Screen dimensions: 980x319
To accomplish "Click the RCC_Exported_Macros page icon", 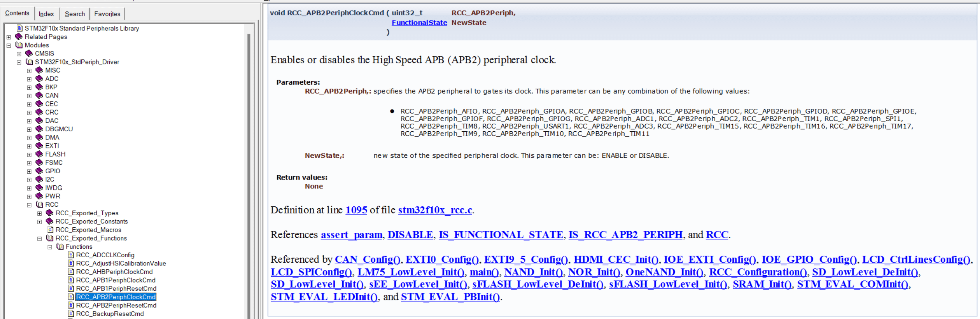I will 50,230.
